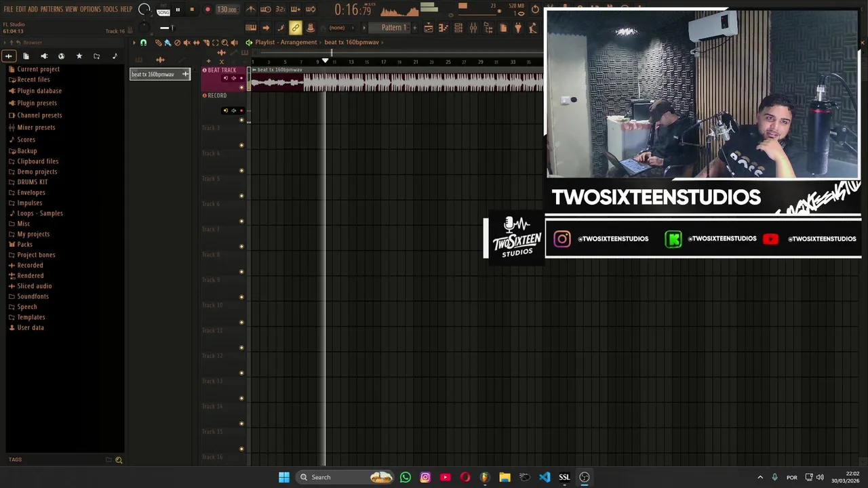
Task: Open the EDIT menu
Action: [21, 9]
